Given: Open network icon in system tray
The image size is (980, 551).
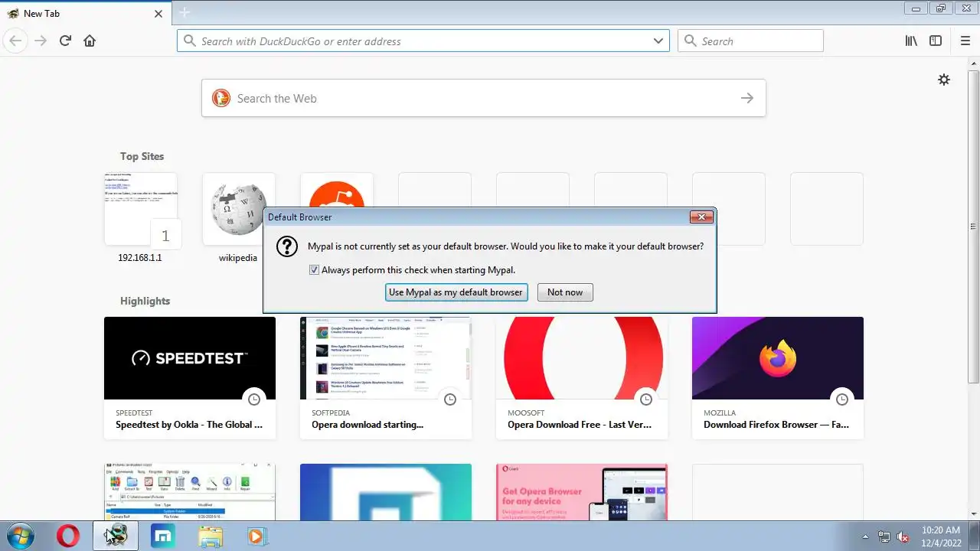Looking at the screenshot, I should click(884, 536).
